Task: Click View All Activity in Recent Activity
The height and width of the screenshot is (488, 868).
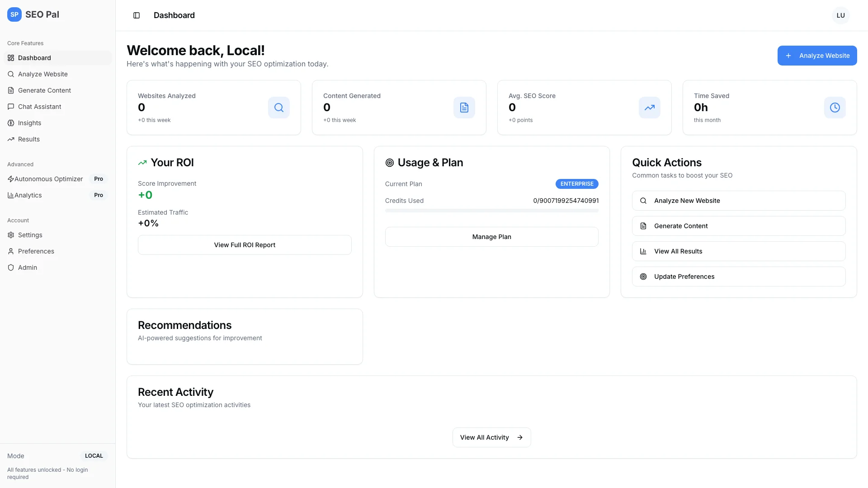Action: click(x=491, y=437)
